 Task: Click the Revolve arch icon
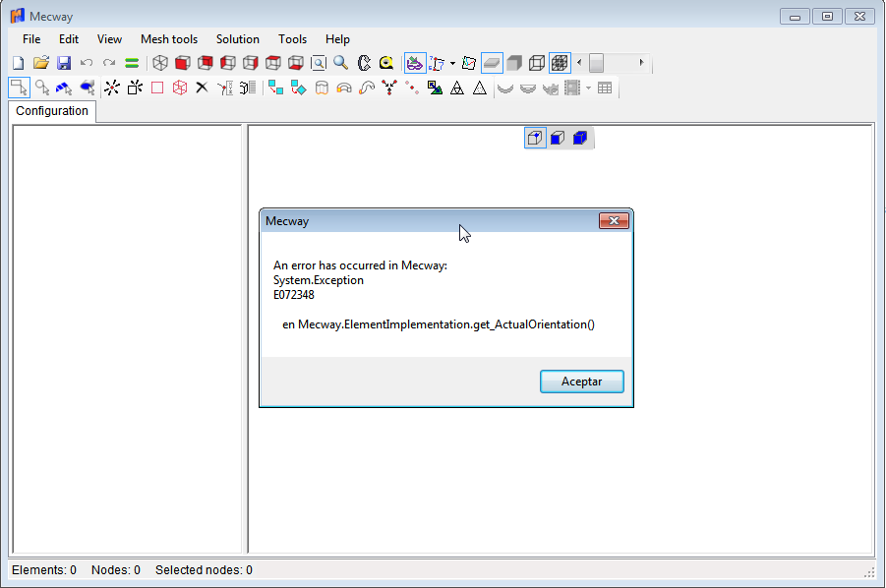coord(344,88)
